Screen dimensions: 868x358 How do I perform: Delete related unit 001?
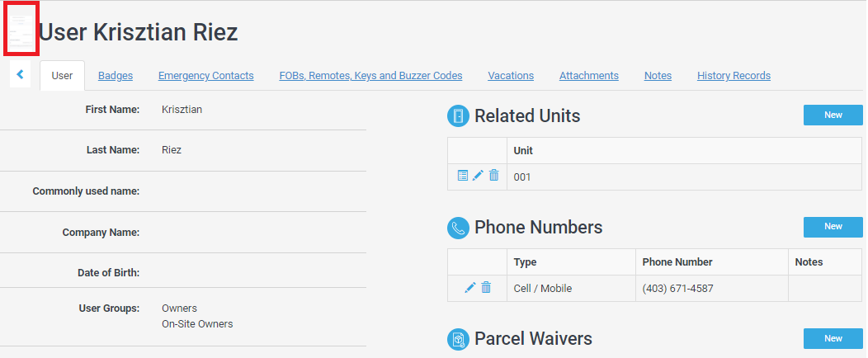click(x=493, y=176)
